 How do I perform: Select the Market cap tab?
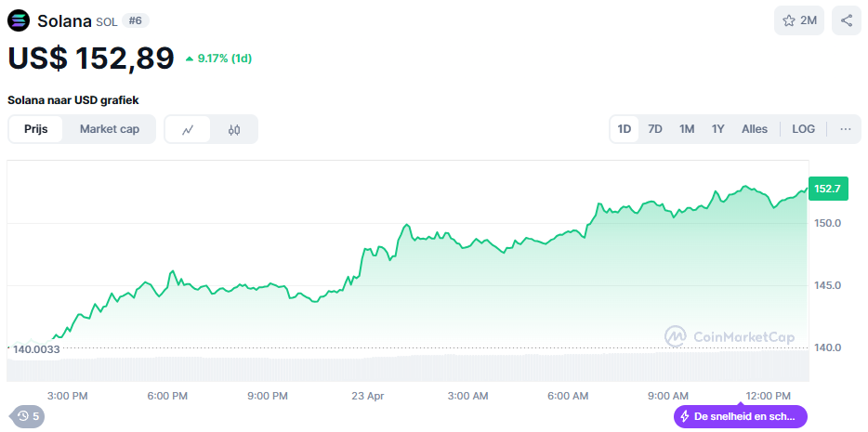(x=110, y=129)
